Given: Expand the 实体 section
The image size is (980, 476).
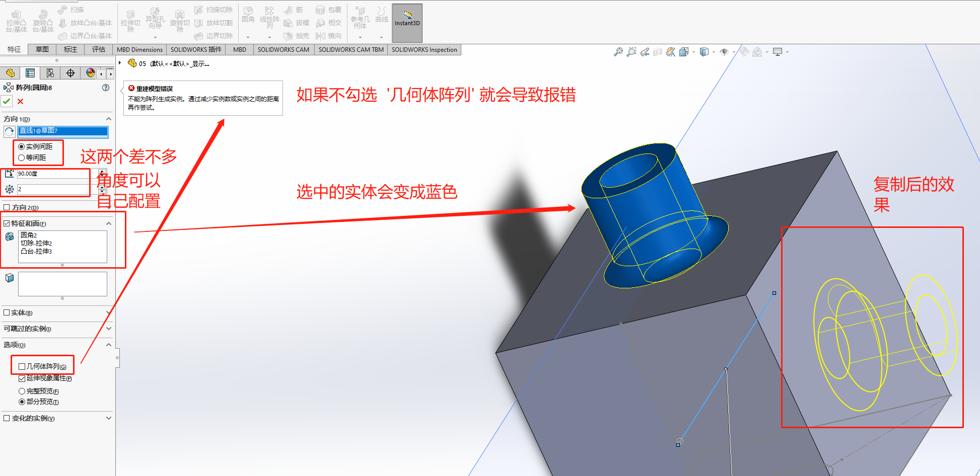Looking at the screenshot, I should pos(108,312).
